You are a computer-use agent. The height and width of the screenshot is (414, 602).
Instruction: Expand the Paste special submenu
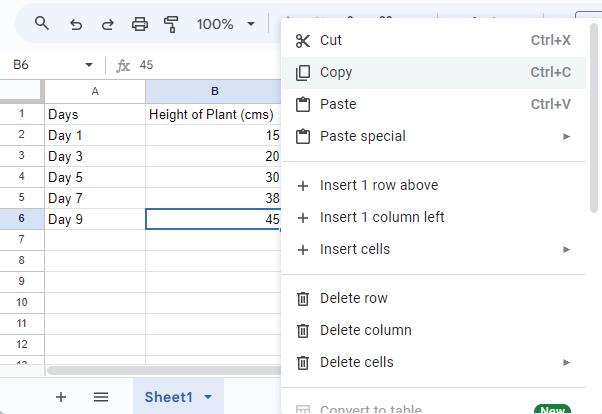566,136
